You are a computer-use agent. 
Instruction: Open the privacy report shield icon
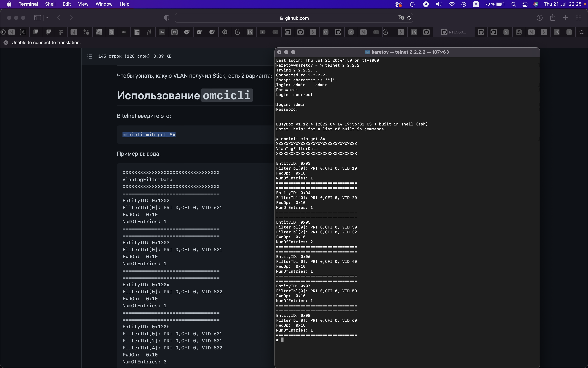coord(167,18)
